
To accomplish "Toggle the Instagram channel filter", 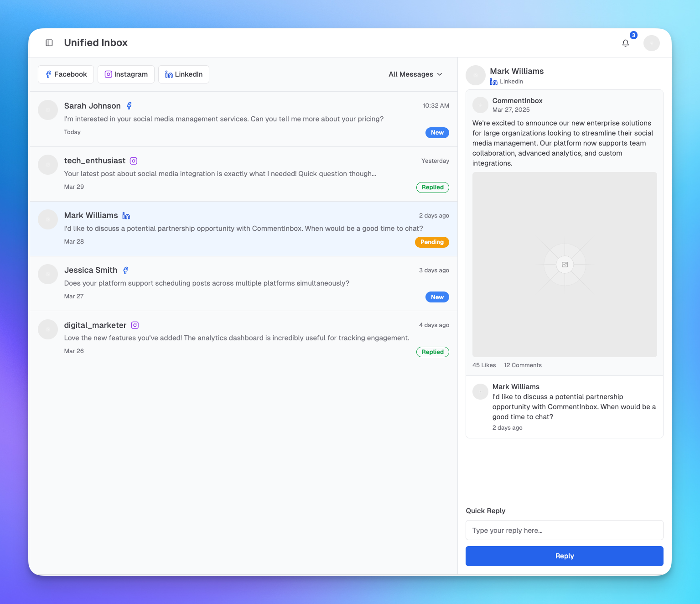I will 126,74.
